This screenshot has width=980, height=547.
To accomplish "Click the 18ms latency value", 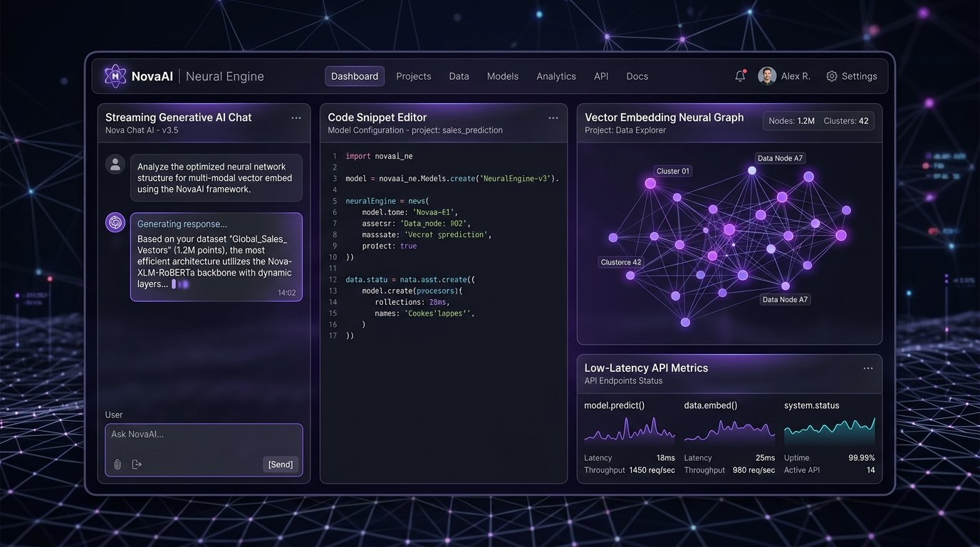I will point(666,458).
